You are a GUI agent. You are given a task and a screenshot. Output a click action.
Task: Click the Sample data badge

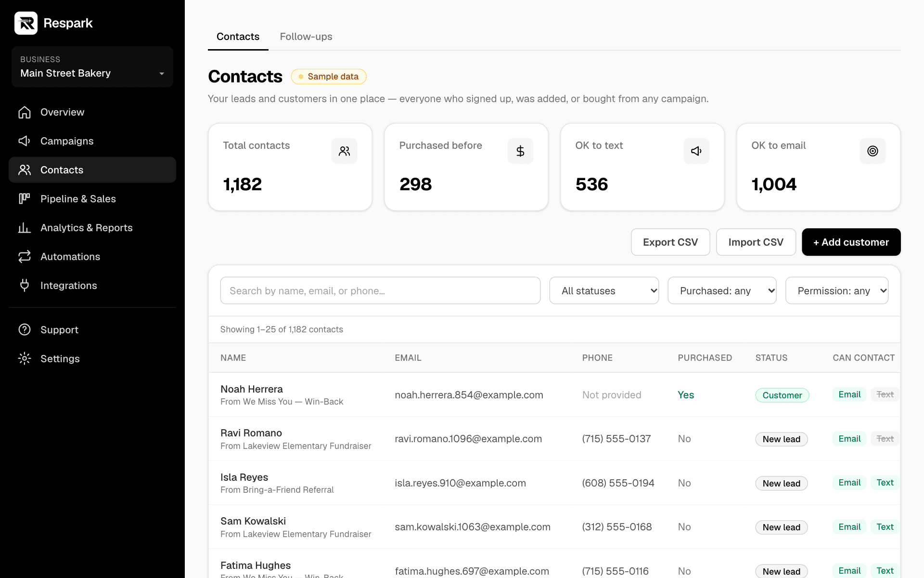pyautogui.click(x=329, y=77)
